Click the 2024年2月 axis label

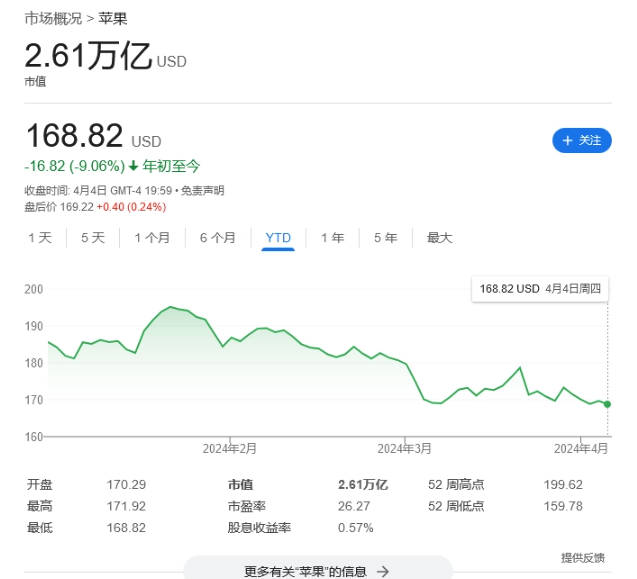(x=230, y=449)
